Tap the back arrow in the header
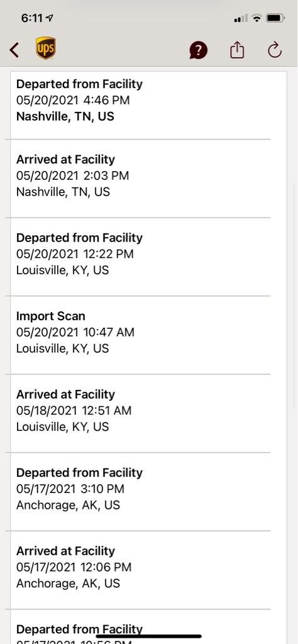 click(14, 50)
